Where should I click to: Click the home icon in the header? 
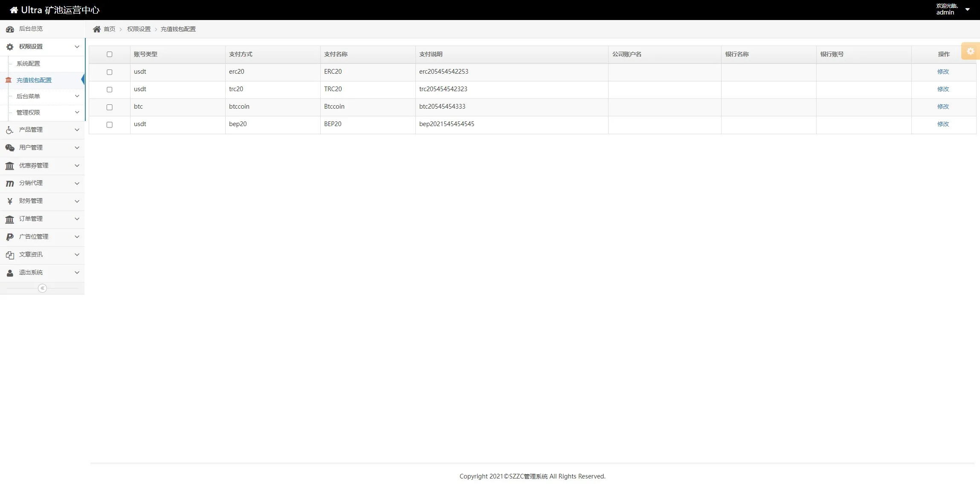pos(14,10)
